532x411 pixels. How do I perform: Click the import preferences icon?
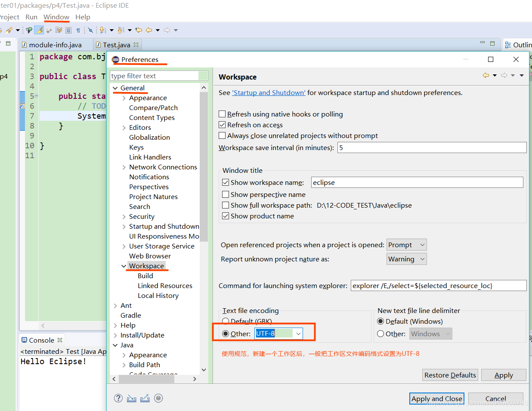(x=132, y=399)
